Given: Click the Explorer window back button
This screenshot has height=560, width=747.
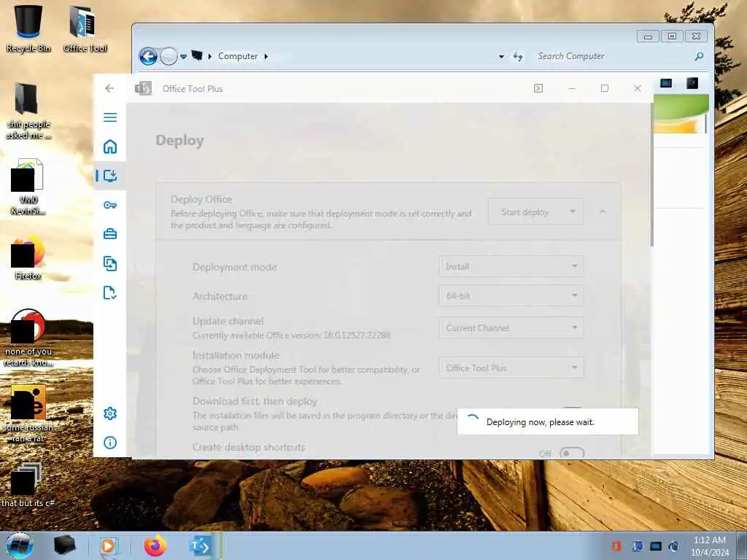Looking at the screenshot, I should point(148,56).
